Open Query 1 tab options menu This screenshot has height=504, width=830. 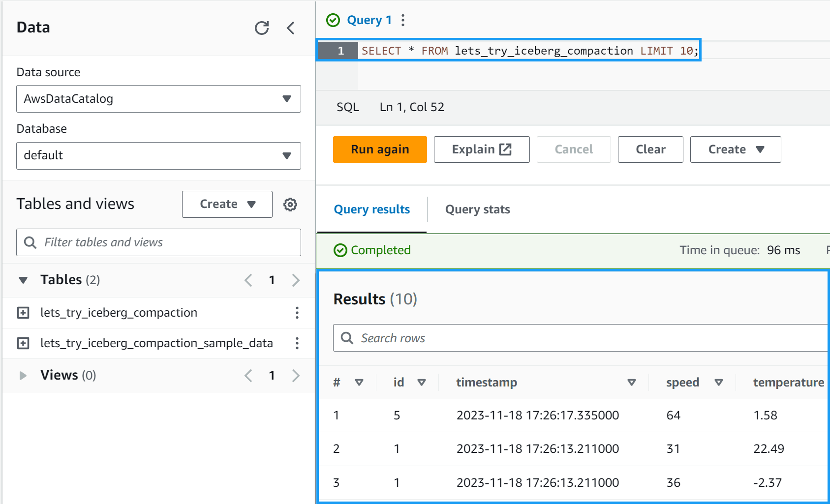[403, 20]
